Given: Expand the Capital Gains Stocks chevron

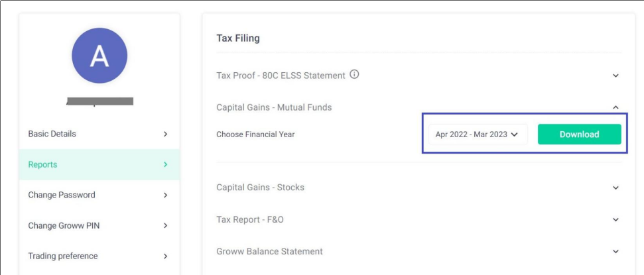Looking at the screenshot, I should (x=615, y=188).
